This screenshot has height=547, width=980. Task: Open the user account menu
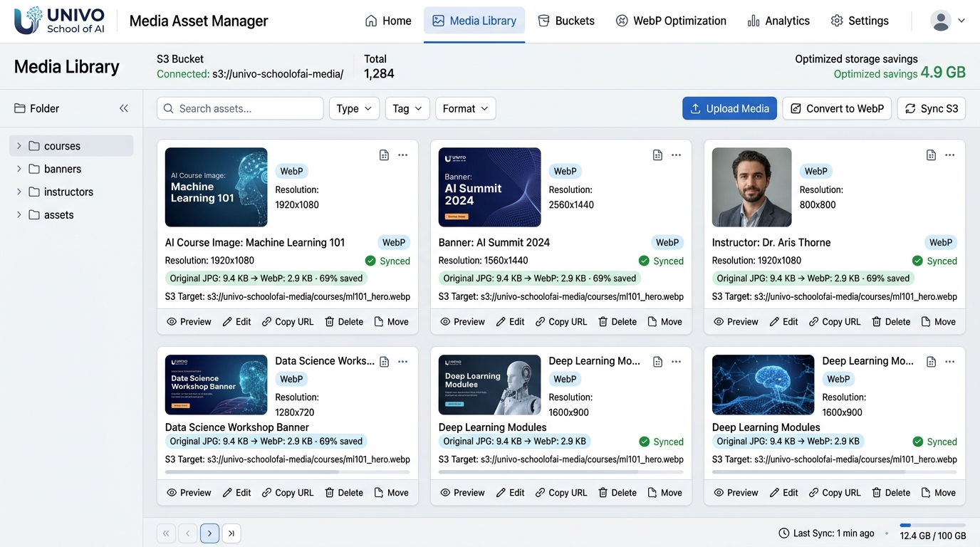click(x=948, y=21)
